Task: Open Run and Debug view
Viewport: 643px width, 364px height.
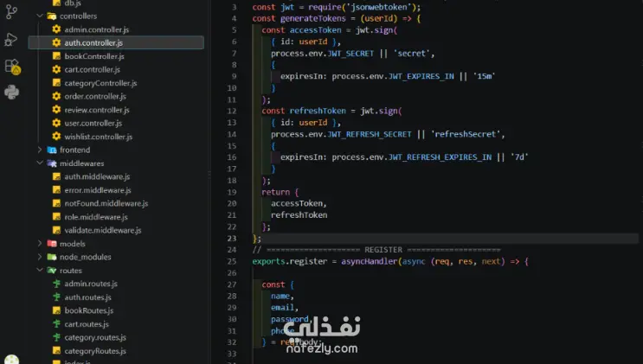Action: (11, 40)
